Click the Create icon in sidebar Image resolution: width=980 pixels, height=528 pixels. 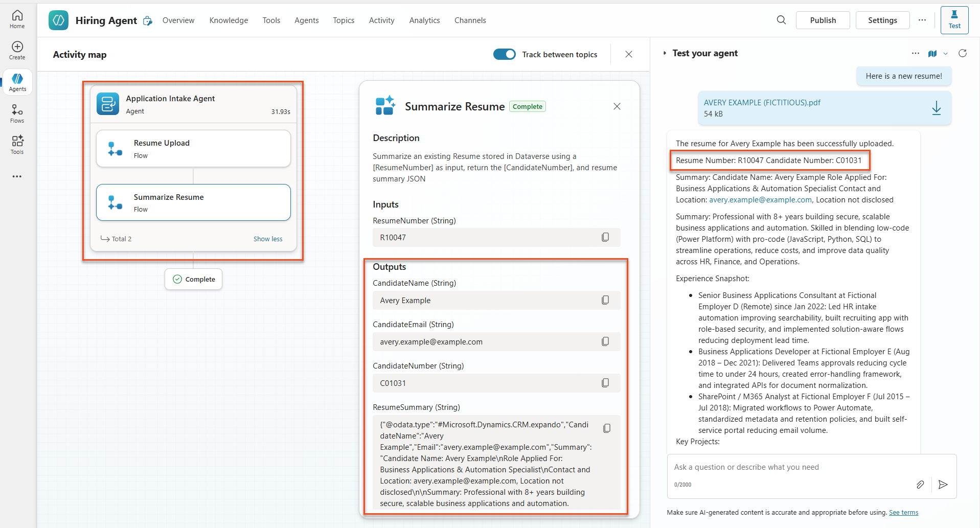17,50
